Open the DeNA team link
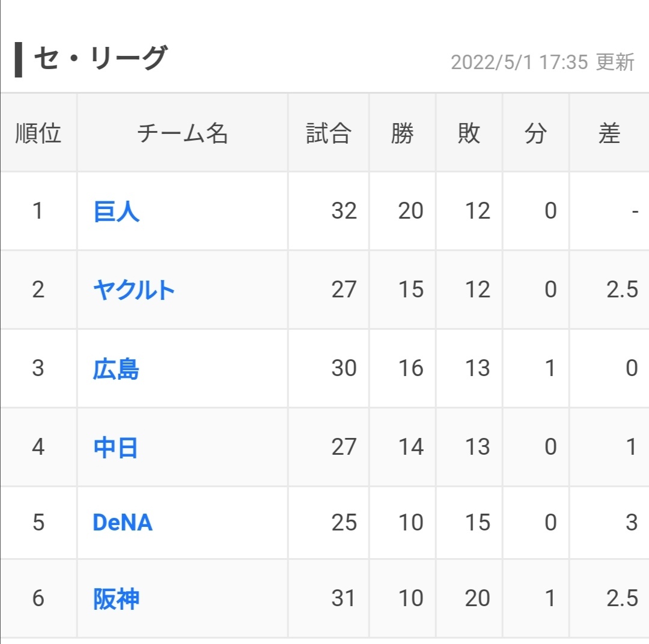The image size is (649, 644). [x=123, y=523]
